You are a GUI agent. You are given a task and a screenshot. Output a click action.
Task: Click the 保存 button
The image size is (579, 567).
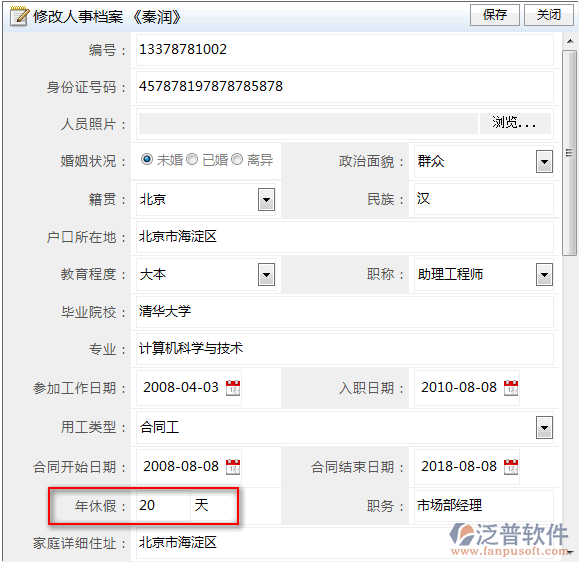[x=494, y=15]
